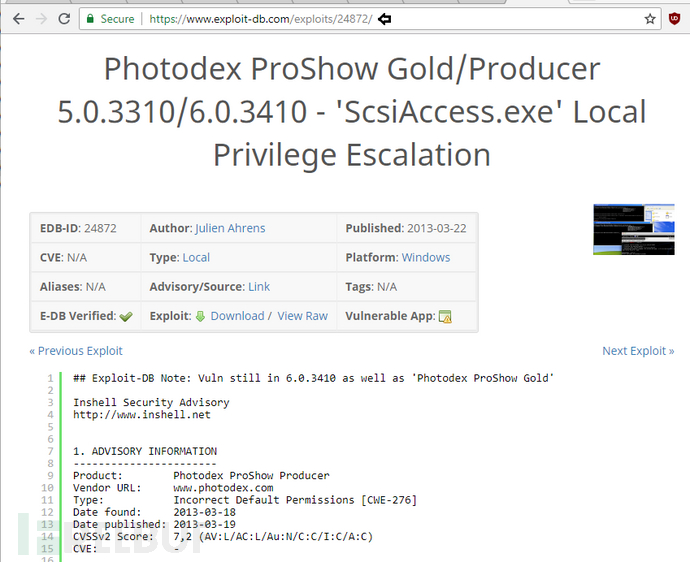The height and width of the screenshot is (562, 690).
Task: Click the green Secure padlock icon
Action: [90, 19]
